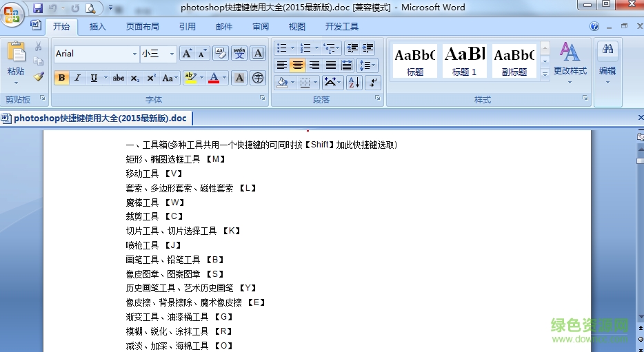The height and width of the screenshot is (352, 644).
Task: Apply the 标题 1 style
Action: 464,61
